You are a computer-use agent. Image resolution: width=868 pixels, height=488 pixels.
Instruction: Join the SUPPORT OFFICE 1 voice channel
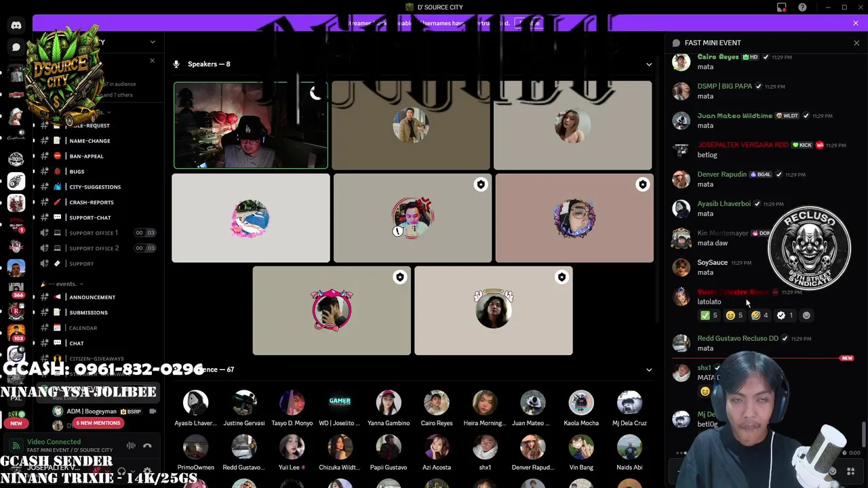(94, 232)
